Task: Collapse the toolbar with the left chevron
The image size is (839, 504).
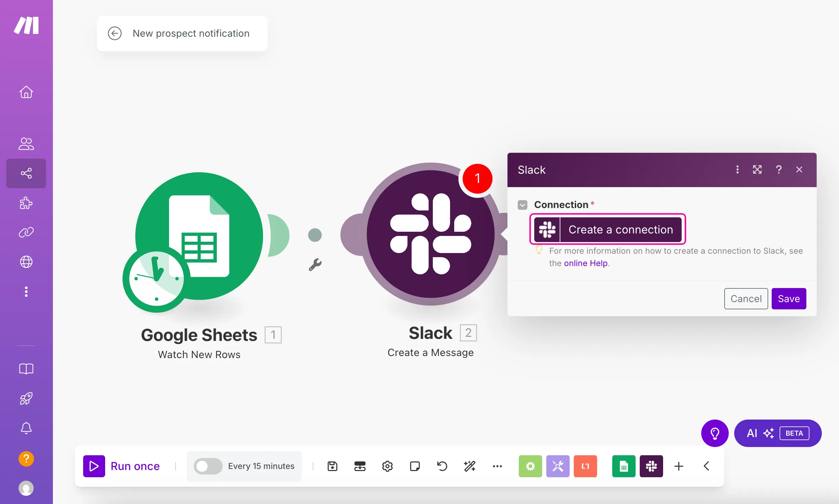Action: point(706,466)
